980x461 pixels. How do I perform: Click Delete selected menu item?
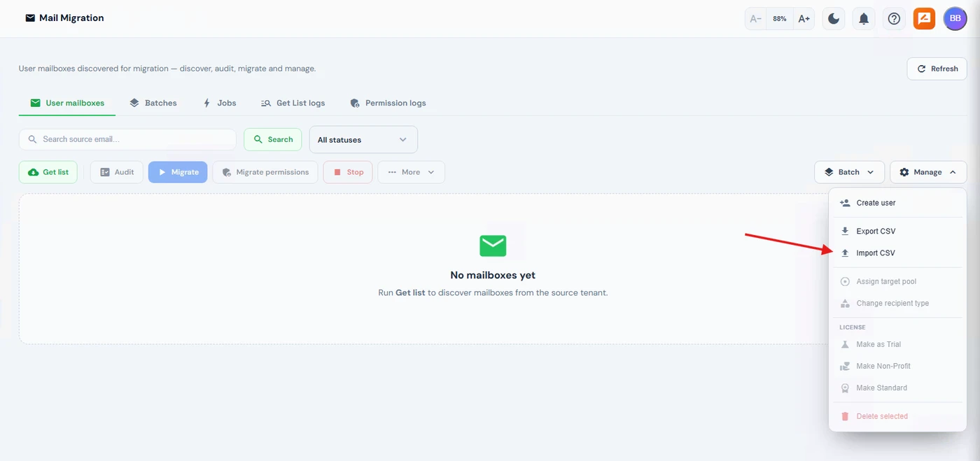(898, 416)
